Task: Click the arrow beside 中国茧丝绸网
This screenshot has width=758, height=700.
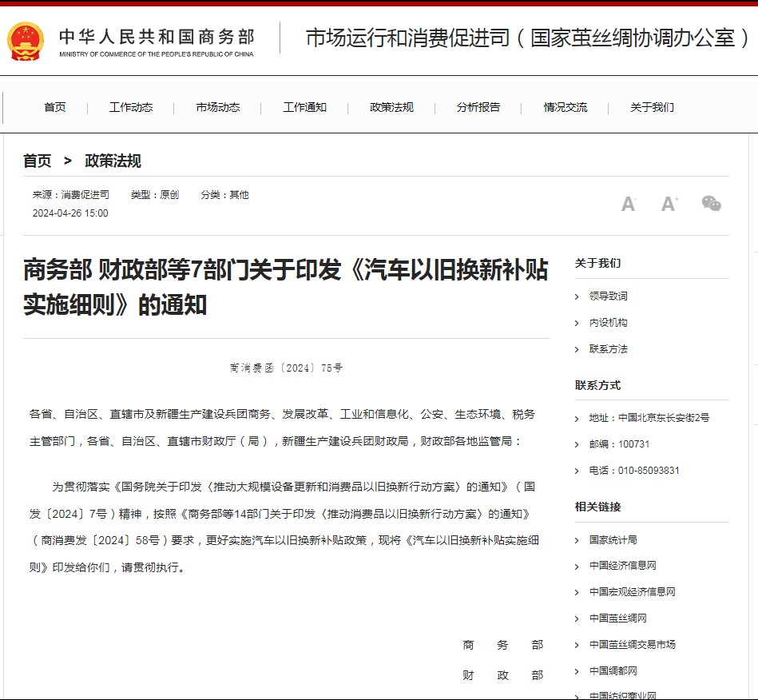Action: tap(577, 618)
